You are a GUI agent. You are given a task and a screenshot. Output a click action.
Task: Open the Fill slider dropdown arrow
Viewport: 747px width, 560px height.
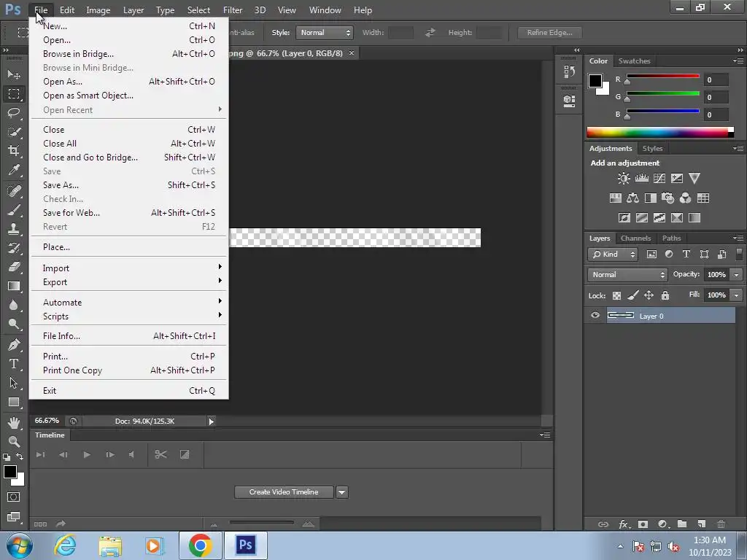(736, 295)
